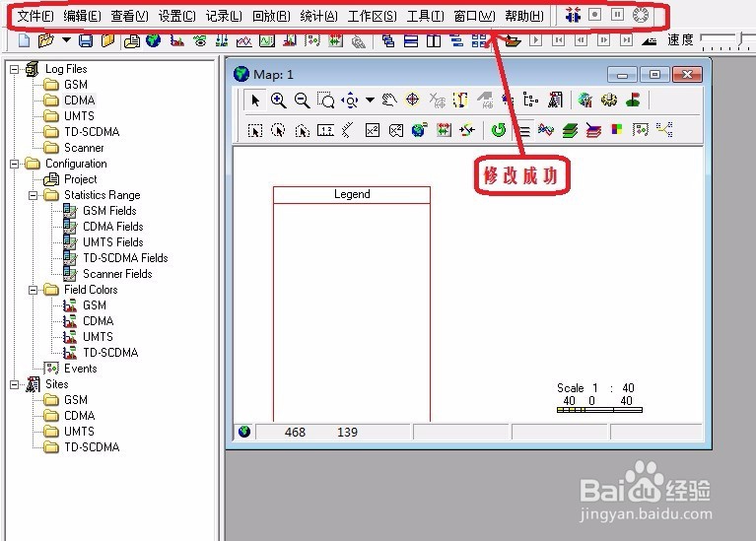Click the globe map icon in main toolbar
Viewport: 756px width, 541px height.
click(x=154, y=40)
